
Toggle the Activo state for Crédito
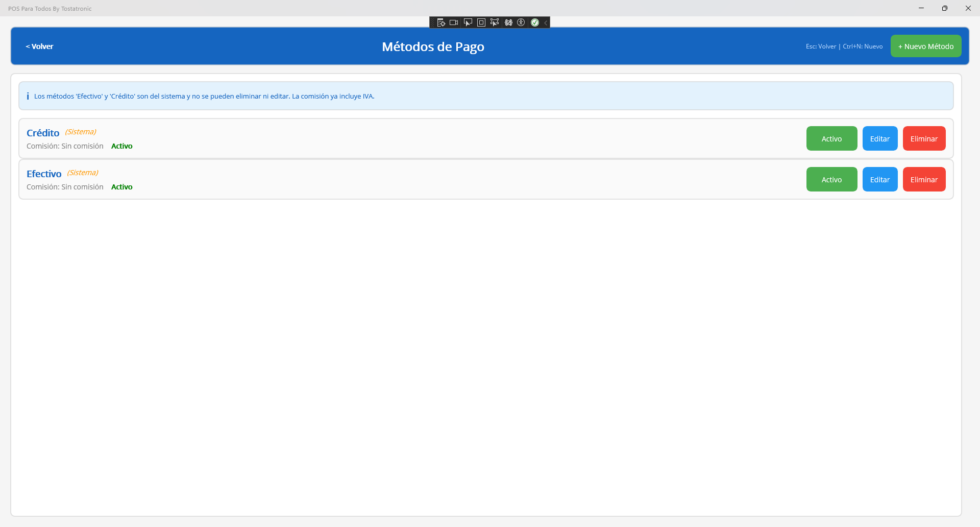831,138
